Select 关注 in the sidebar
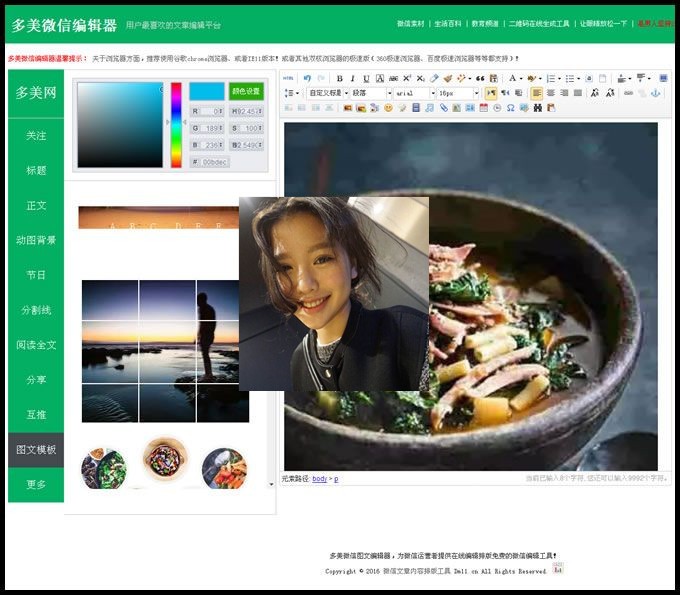The image size is (680, 595). (36, 136)
